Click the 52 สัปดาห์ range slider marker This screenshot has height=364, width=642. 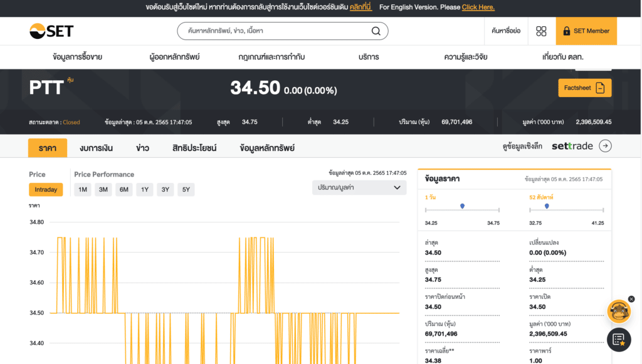click(547, 206)
